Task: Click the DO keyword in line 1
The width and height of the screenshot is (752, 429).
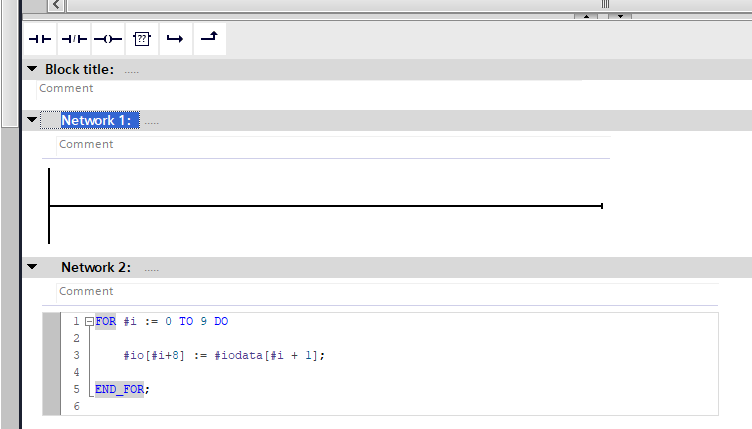Action: (221, 321)
